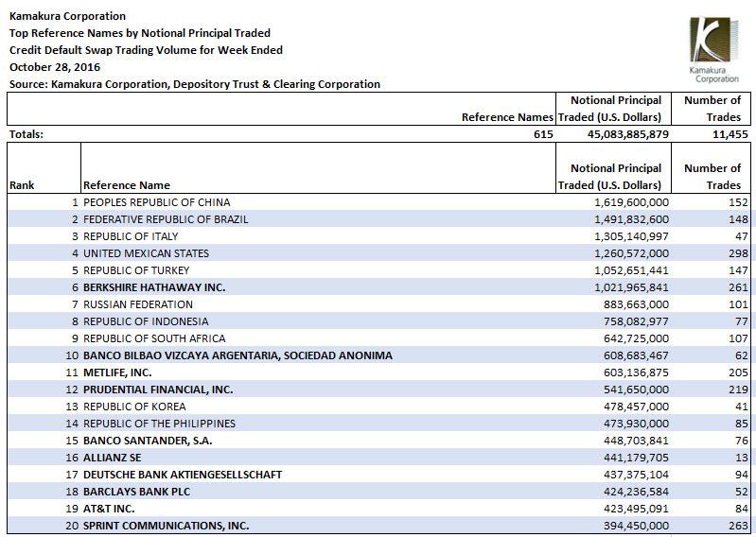Select China's trade count 152
This screenshot has height=537, width=756.
[x=739, y=202]
